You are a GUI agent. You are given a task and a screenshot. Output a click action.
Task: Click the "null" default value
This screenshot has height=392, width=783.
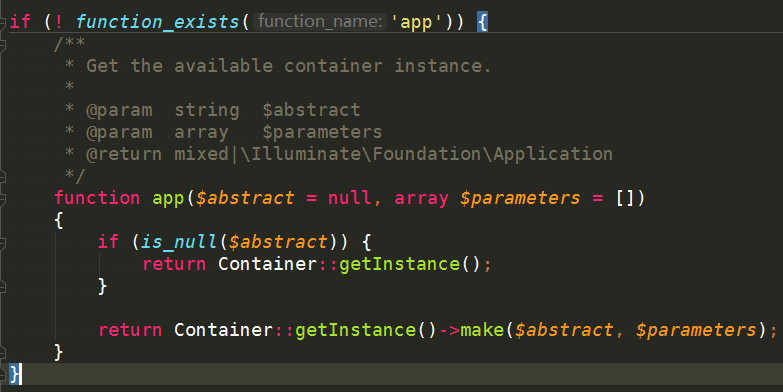(x=350, y=198)
